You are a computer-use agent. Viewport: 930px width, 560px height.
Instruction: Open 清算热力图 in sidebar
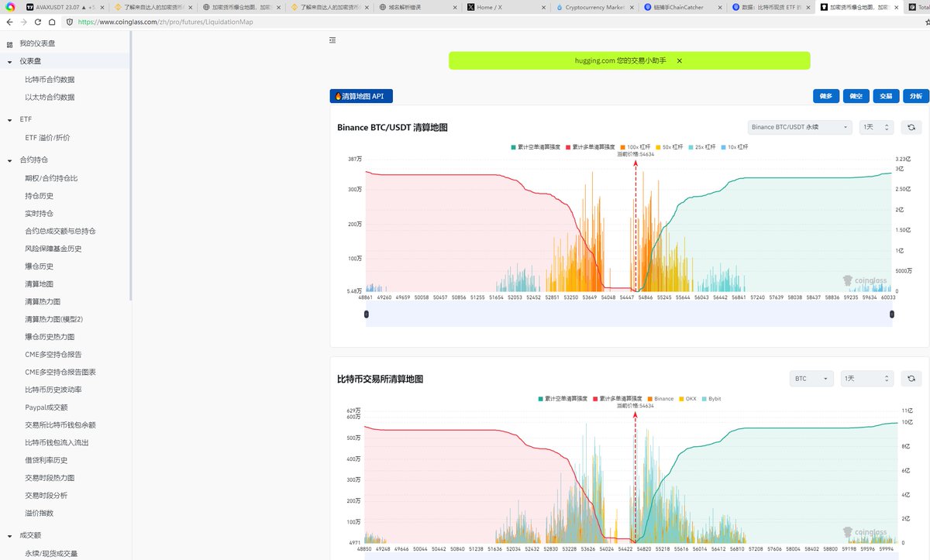point(43,302)
